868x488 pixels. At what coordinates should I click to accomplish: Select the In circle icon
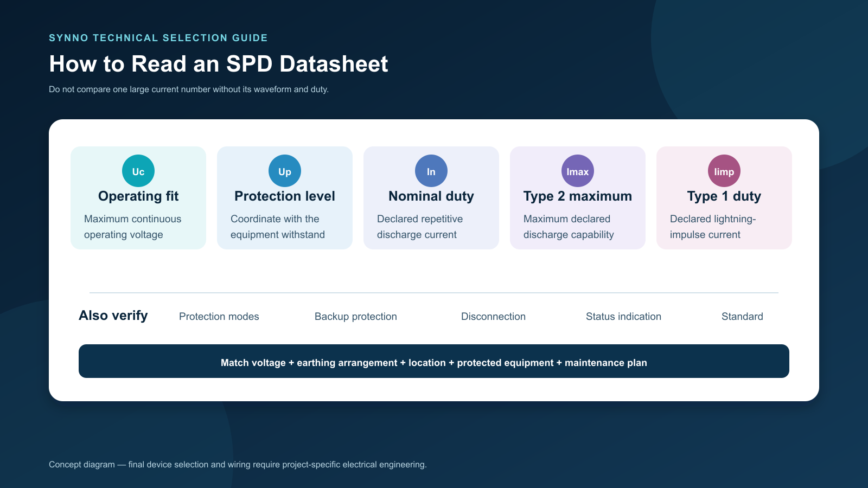[x=431, y=171]
